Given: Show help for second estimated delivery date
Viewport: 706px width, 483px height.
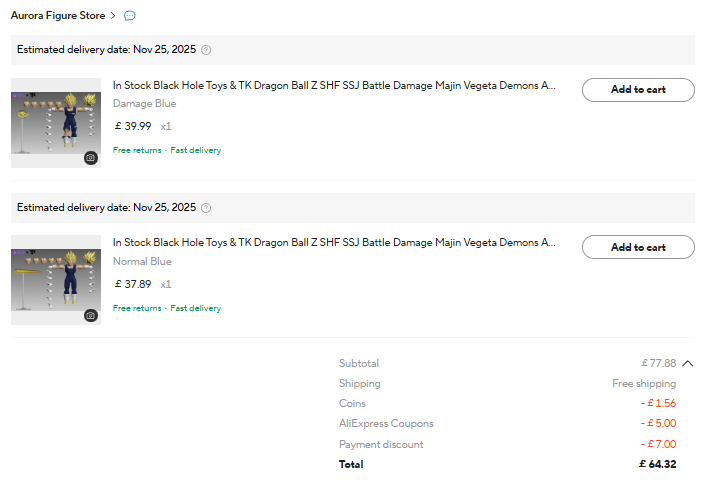Looking at the screenshot, I should pyautogui.click(x=206, y=208).
